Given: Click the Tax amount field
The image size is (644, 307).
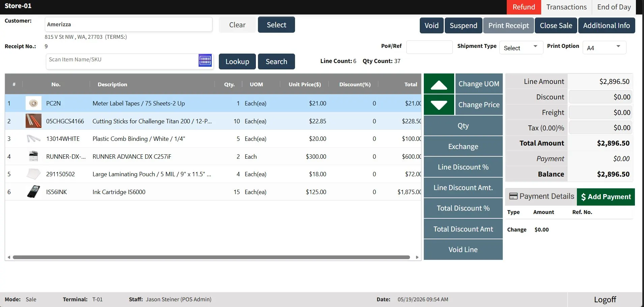Looking at the screenshot, I should click(600, 128).
